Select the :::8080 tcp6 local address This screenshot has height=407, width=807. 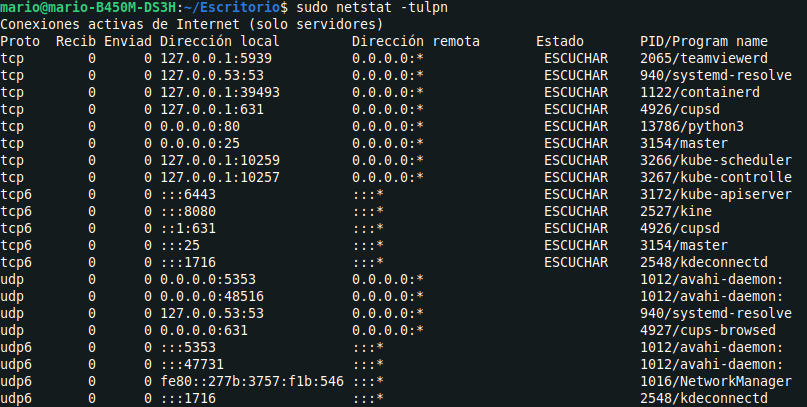pos(188,211)
